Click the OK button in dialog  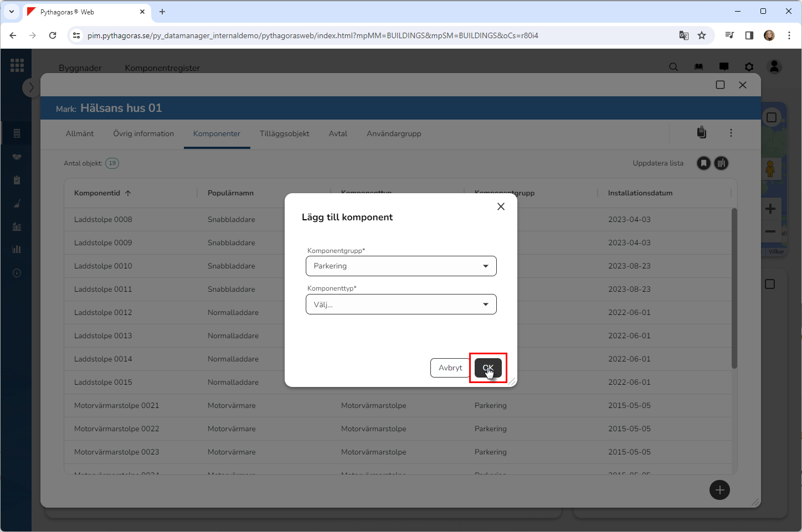point(488,368)
